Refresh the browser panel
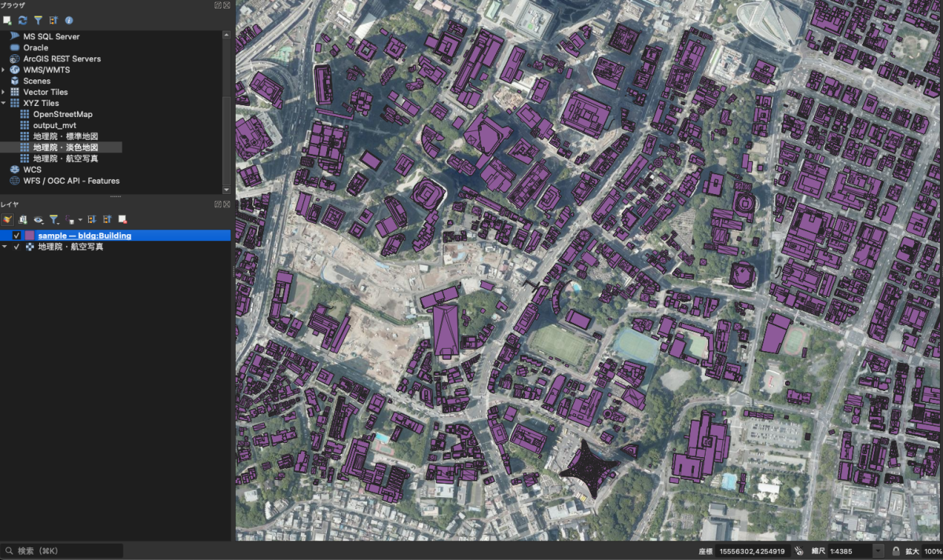Viewport: 943px width, 560px height. (23, 20)
